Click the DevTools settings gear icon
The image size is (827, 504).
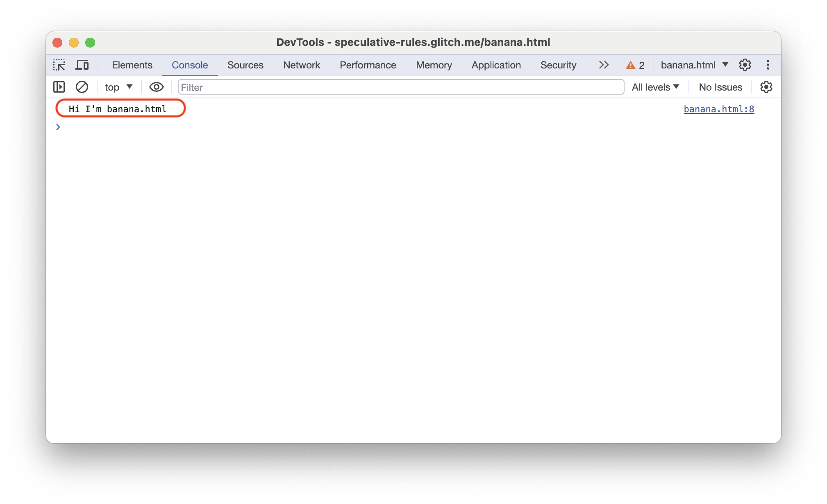tap(745, 65)
